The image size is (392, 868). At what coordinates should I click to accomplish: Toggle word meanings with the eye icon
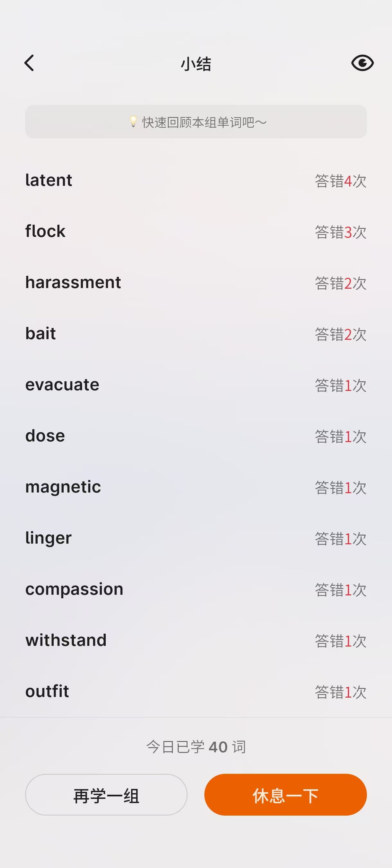[362, 63]
